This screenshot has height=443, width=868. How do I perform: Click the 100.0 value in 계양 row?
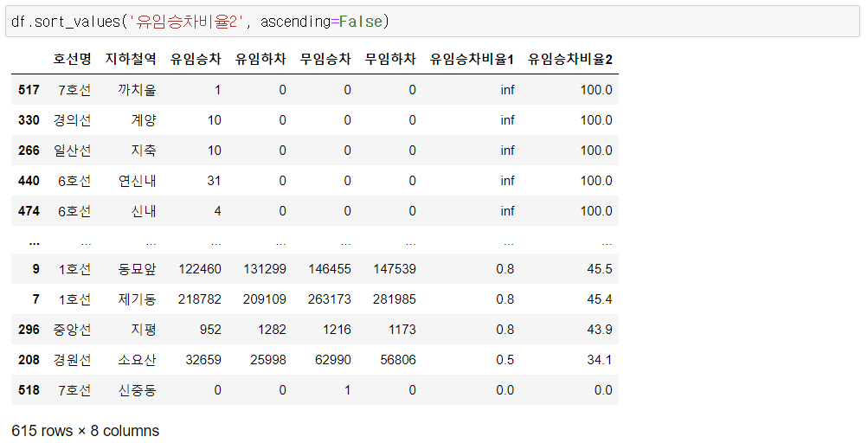(x=596, y=120)
